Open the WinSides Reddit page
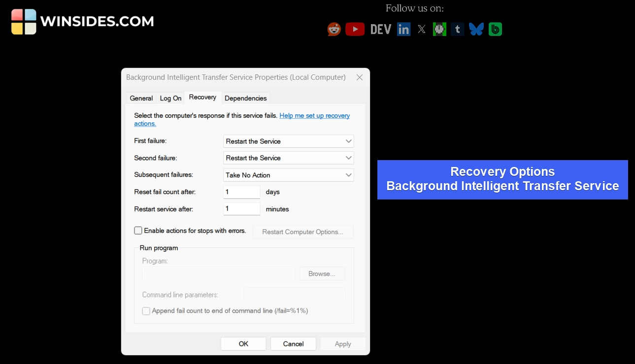 [334, 29]
